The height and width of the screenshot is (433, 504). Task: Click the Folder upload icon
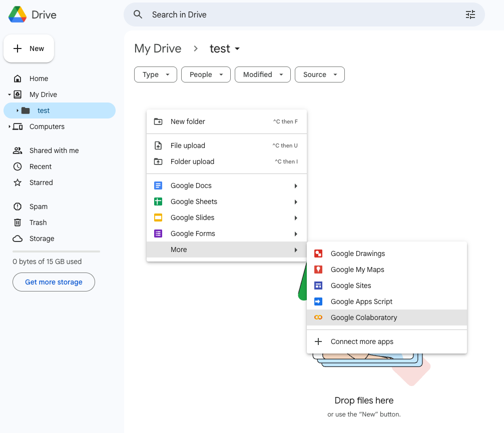(x=158, y=161)
